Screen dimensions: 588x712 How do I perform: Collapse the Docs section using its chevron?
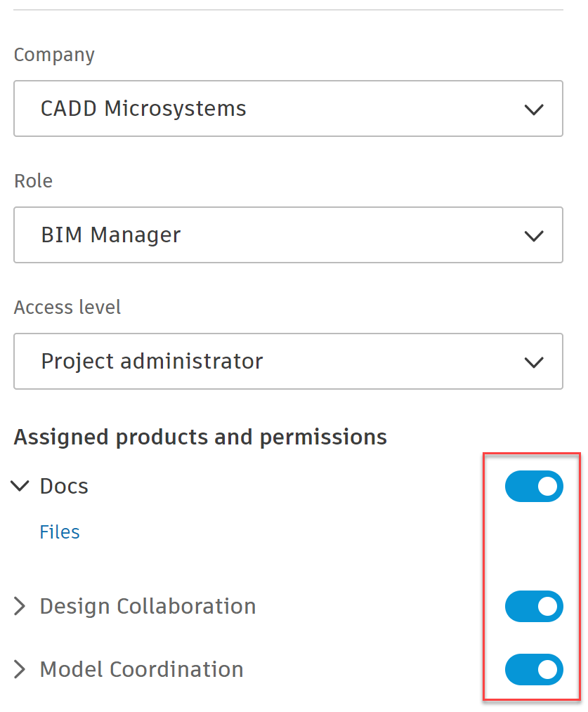click(x=21, y=486)
